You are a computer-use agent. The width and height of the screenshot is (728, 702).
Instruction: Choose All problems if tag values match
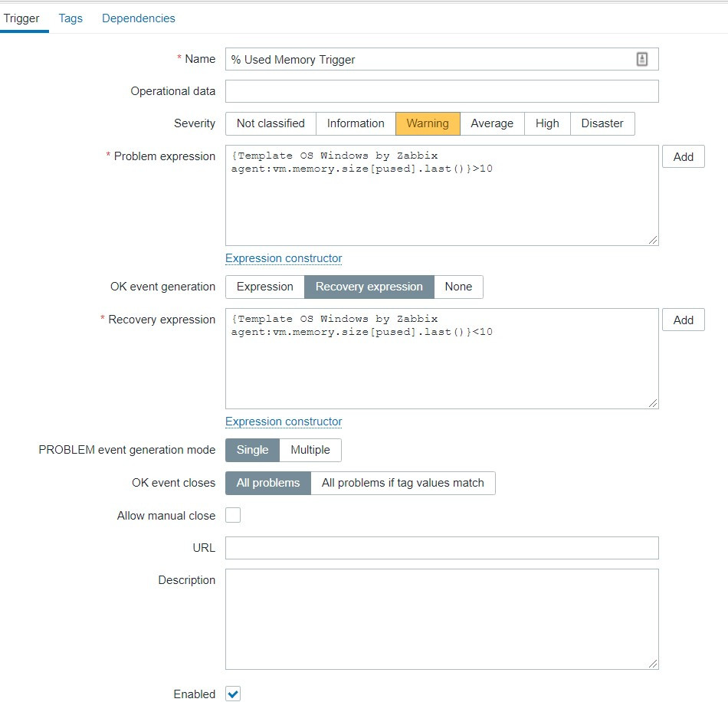coord(402,483)
